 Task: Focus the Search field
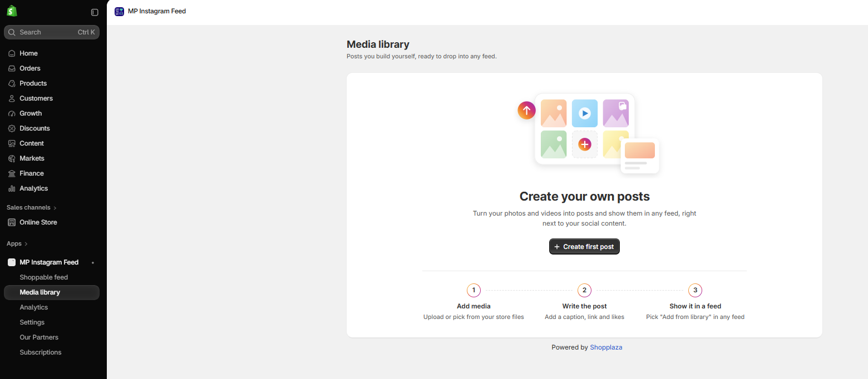pos(52,32)
